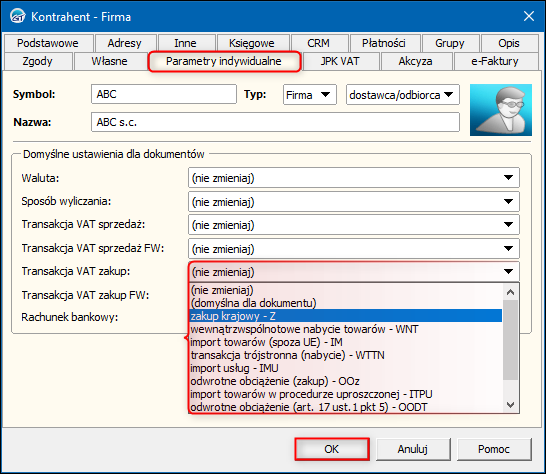This screenshot has height=474, width=546.
Task: Click the app logo in title bar
Action: point(17,16)
